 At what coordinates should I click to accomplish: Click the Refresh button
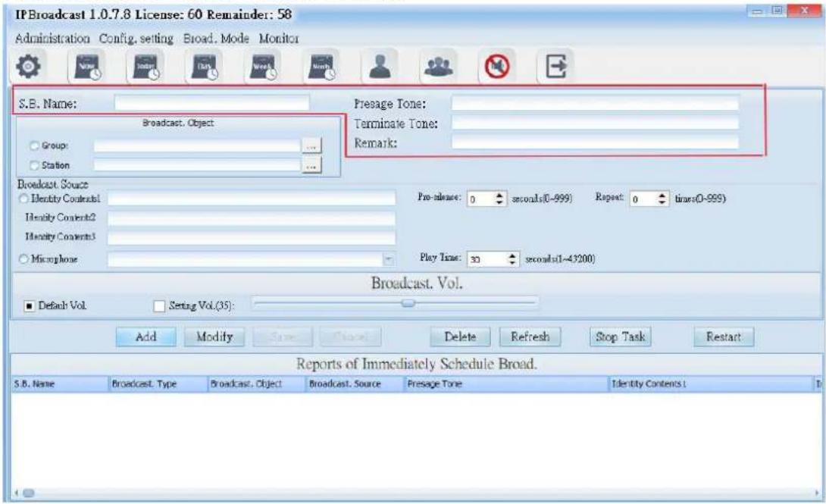(x=530, y=337)
